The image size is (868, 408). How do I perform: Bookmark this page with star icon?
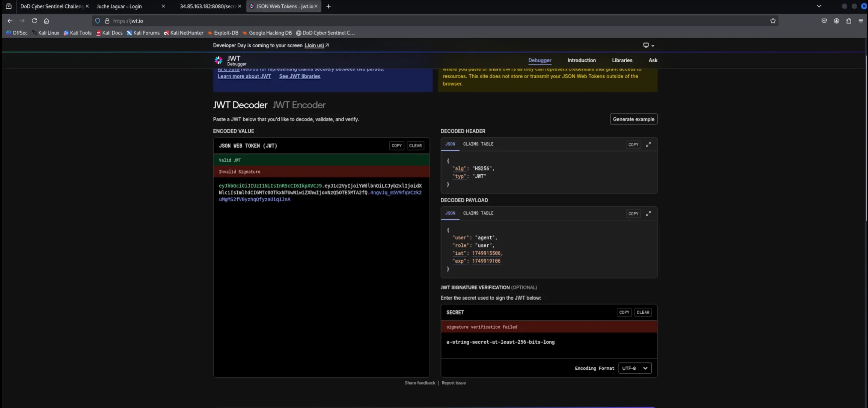[x=773, y=21]
